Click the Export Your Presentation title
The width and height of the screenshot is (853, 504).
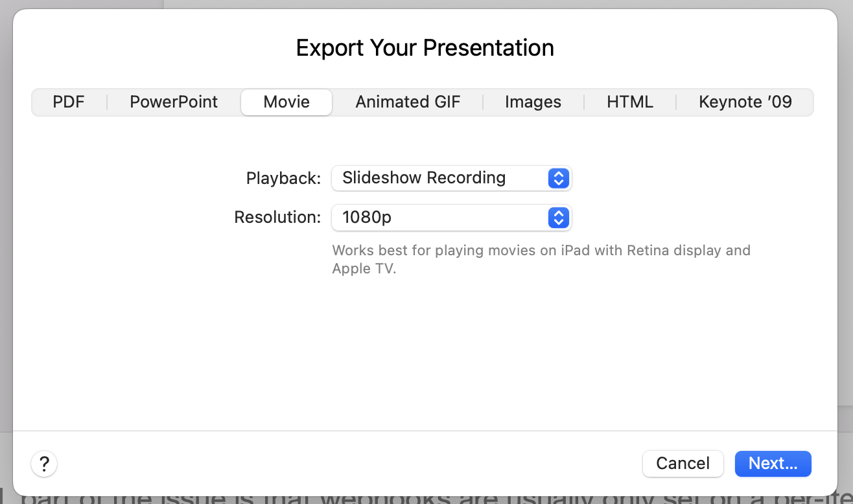click(425, 47)
